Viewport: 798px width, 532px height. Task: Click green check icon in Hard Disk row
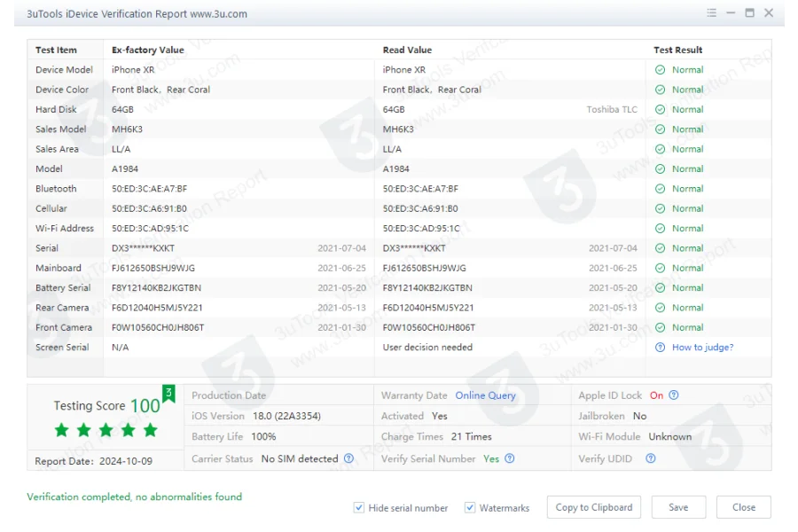(x=660, y=109)
